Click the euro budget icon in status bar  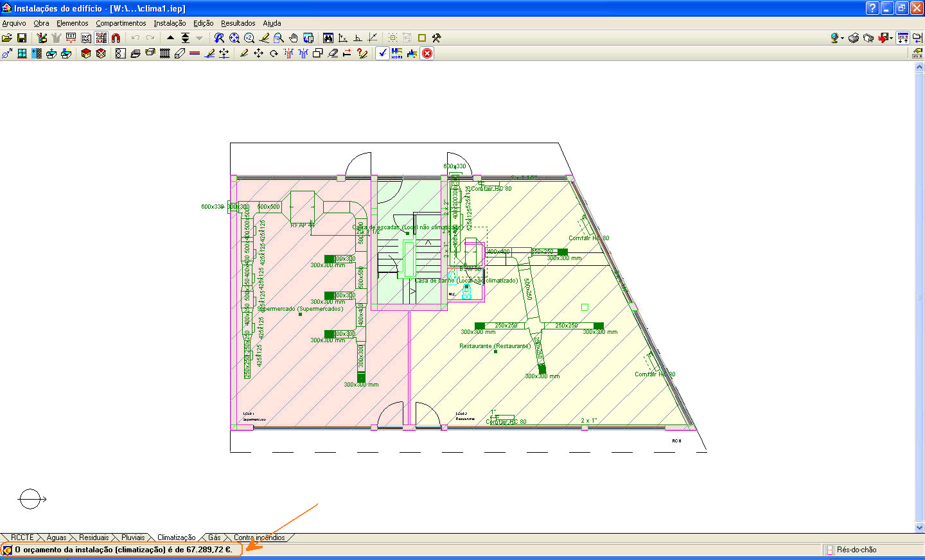(7, 550)
